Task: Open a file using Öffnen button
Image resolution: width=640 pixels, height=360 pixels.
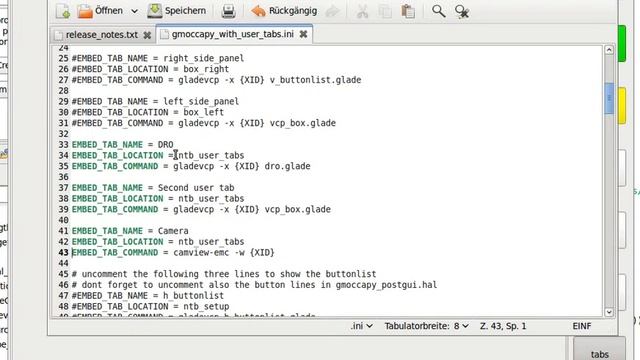Action: [100, 11]
